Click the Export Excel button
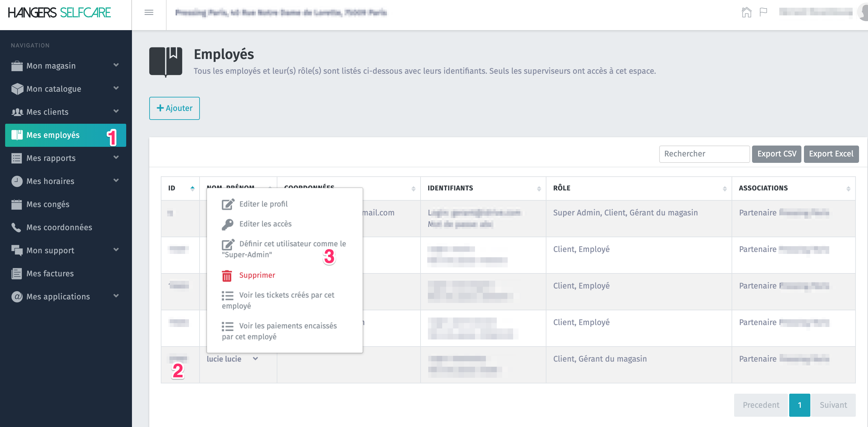The image size is (868, 427). tap(831, 154)
